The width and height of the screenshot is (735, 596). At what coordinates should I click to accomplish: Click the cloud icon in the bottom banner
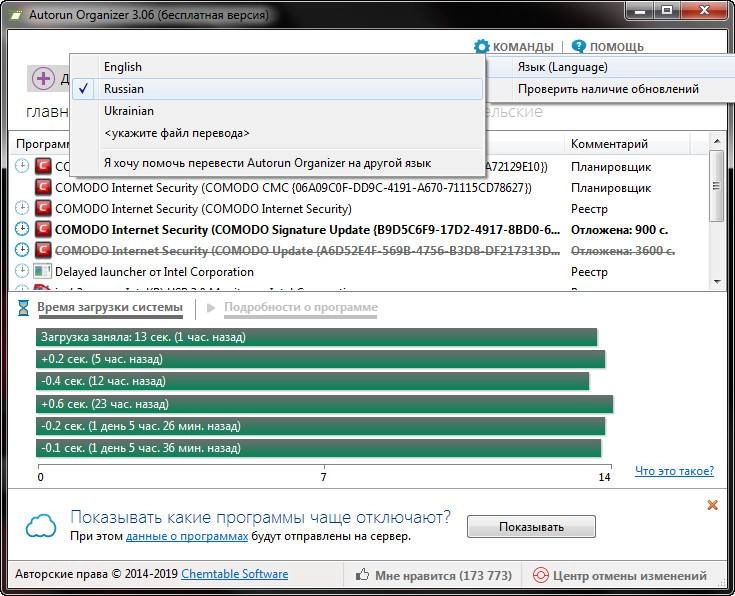tap(41, 526)
